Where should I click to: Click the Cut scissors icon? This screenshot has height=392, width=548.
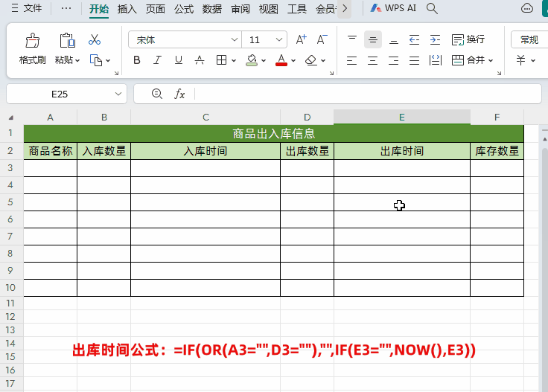point(95,39)
